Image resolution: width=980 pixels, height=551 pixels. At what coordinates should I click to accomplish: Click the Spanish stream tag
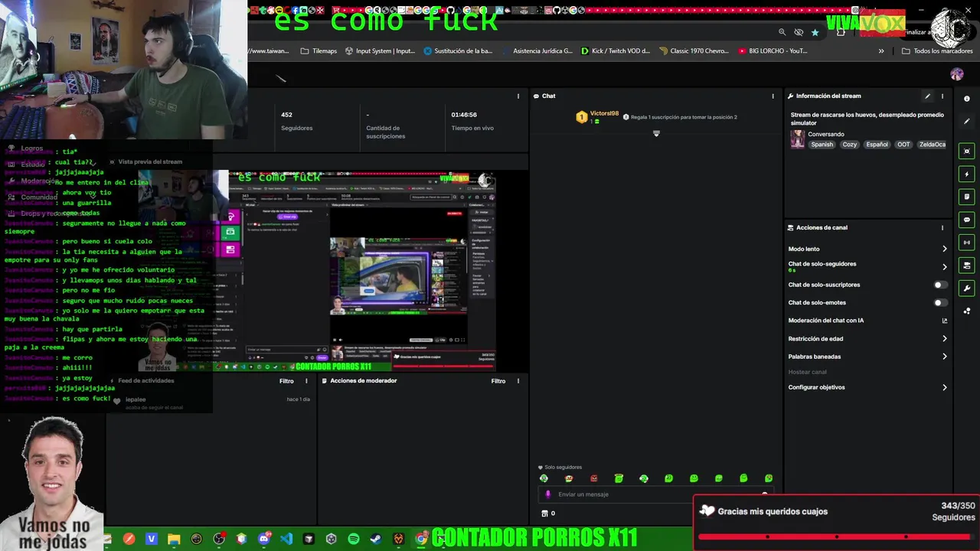click(x=822, y=145)
